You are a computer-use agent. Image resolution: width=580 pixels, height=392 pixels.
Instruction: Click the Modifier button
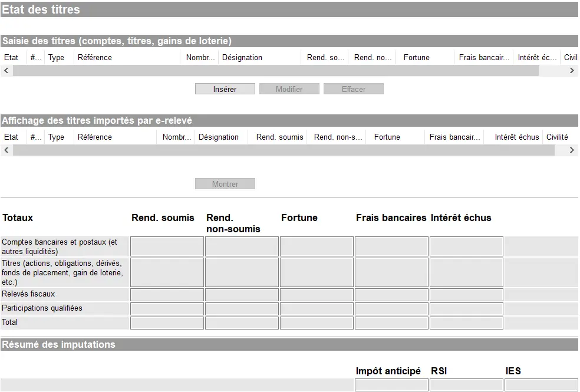(289, 88)
